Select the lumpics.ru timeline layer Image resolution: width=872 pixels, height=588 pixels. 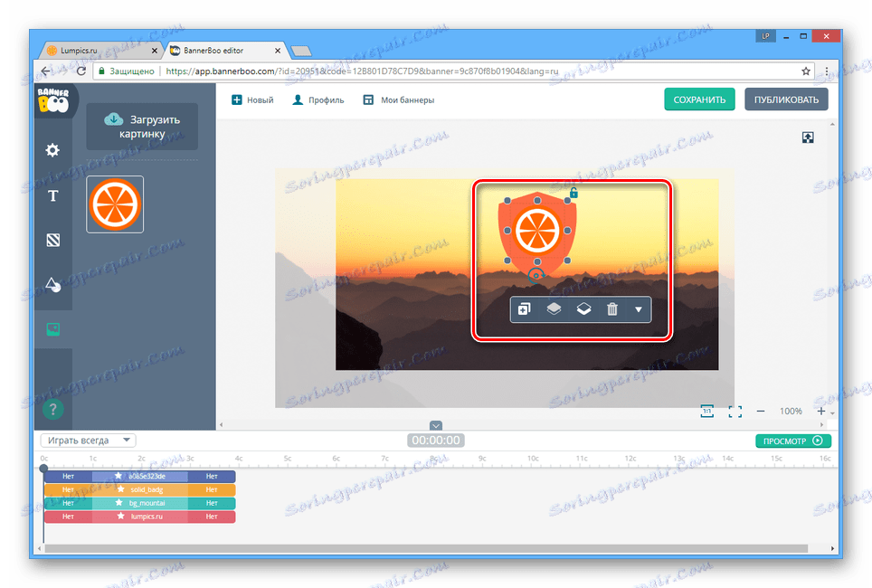pyautogui.click(x=140, y=517)
